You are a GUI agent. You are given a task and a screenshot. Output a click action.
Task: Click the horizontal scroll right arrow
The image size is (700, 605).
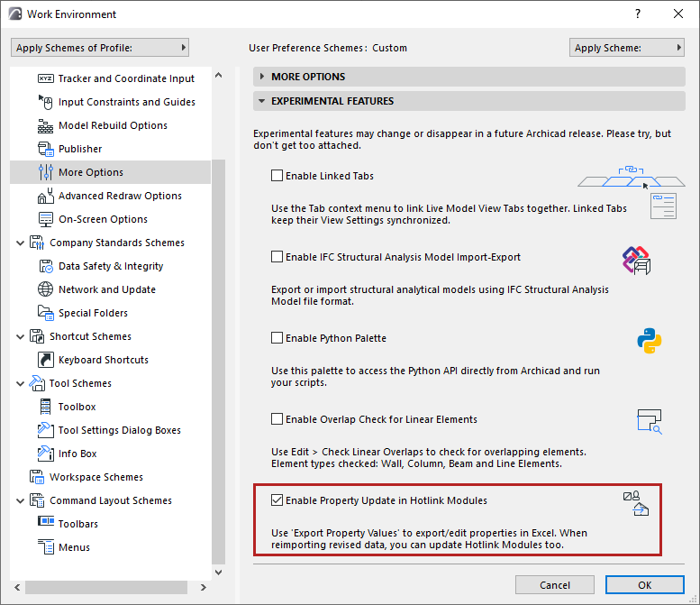pyautogui.click(x=203, y=587)
